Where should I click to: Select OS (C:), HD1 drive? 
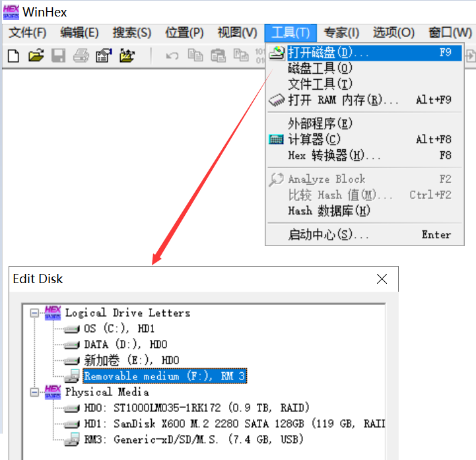tap(119, 329)
